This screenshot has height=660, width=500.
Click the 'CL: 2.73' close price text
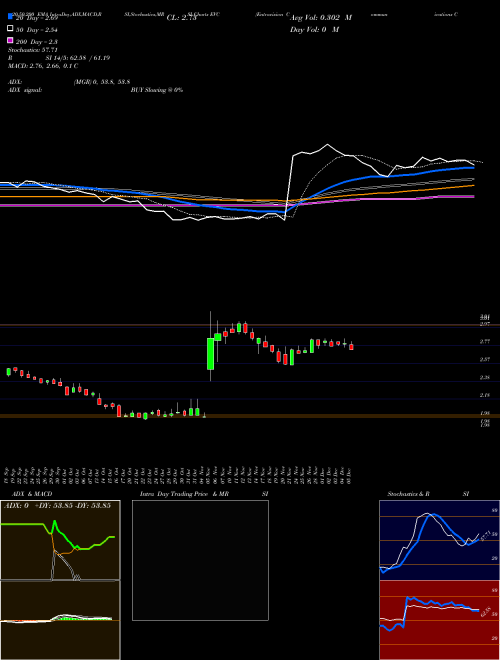[182, 18]
